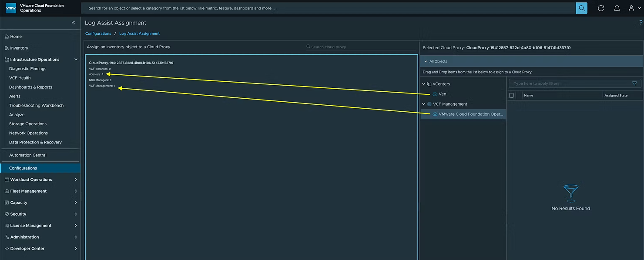Click the Configurations breadcrumb link
Image resolution: width=644 pixels, height=260 pixels.
[x=98, y=33]
